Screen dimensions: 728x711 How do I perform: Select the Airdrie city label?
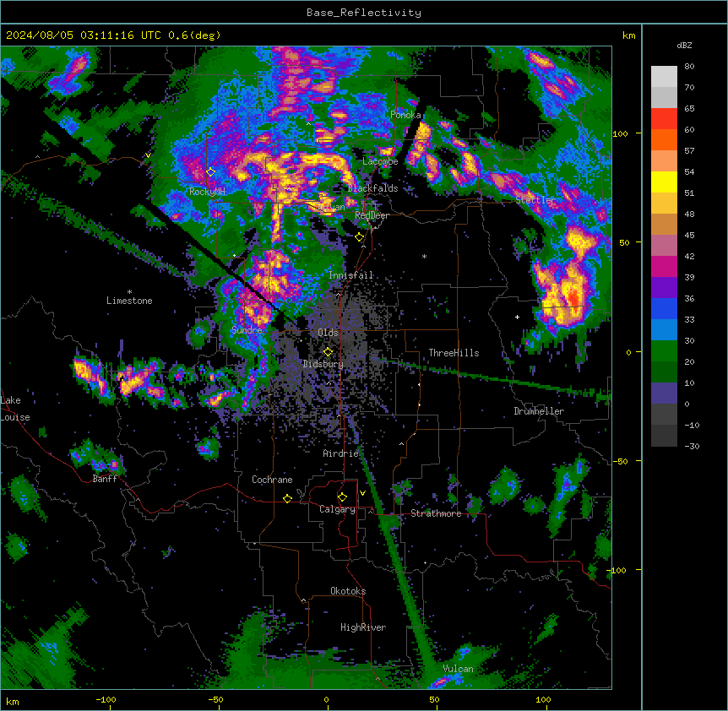click(341, 453)
